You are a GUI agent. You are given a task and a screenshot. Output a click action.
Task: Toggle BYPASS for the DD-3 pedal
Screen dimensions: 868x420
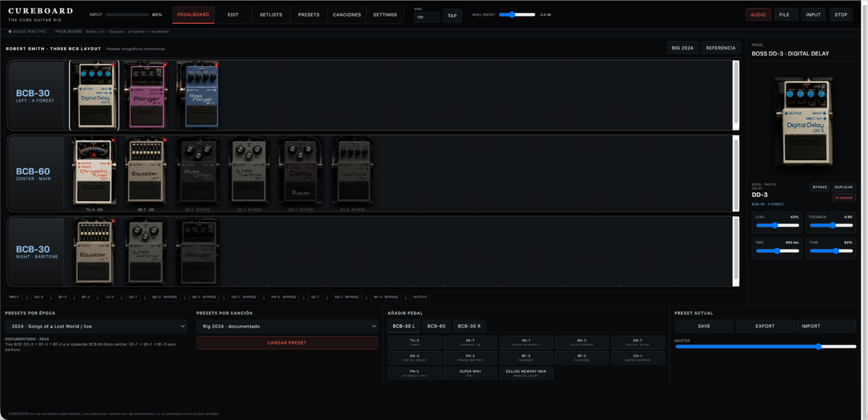point(820,187)
